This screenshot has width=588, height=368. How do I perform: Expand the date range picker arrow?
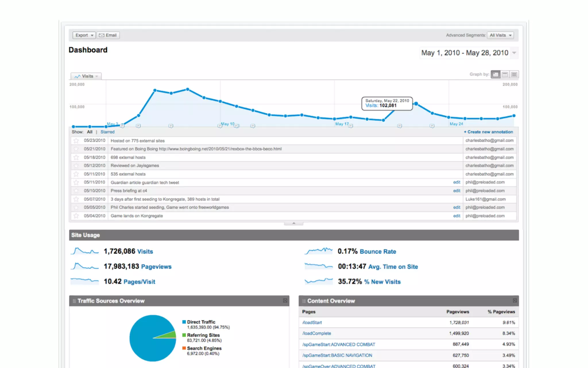click(x=514, y=53)
